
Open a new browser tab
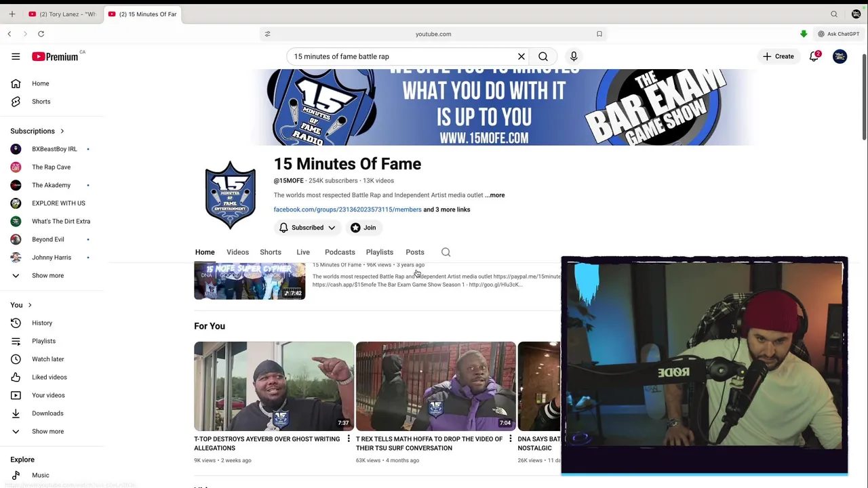[x=12, y=14]
